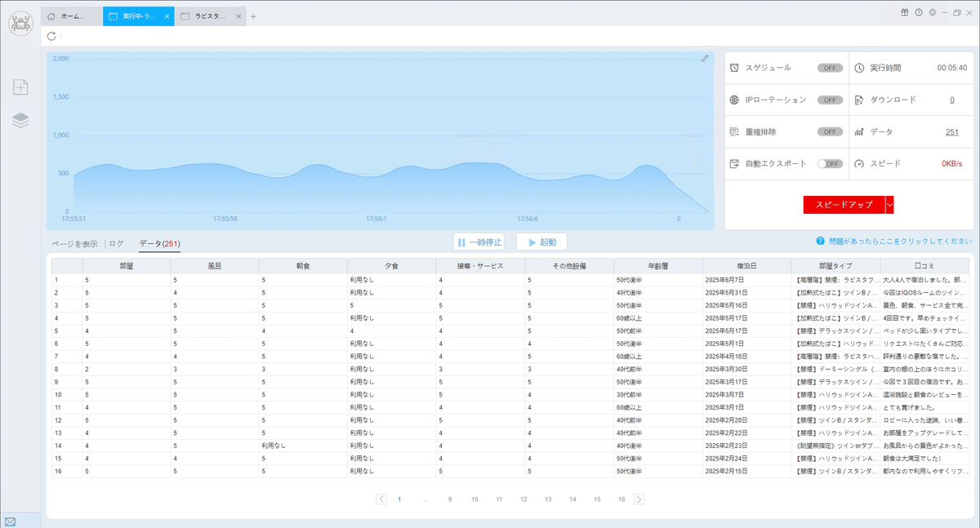Close the ラビスタ tab

pos(238,16)
